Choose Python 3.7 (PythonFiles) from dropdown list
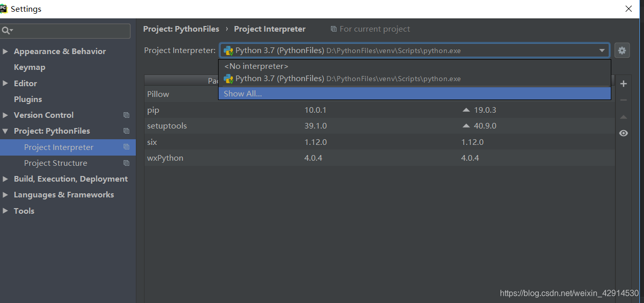Screen dimensions: 644x303 point(415,79)
